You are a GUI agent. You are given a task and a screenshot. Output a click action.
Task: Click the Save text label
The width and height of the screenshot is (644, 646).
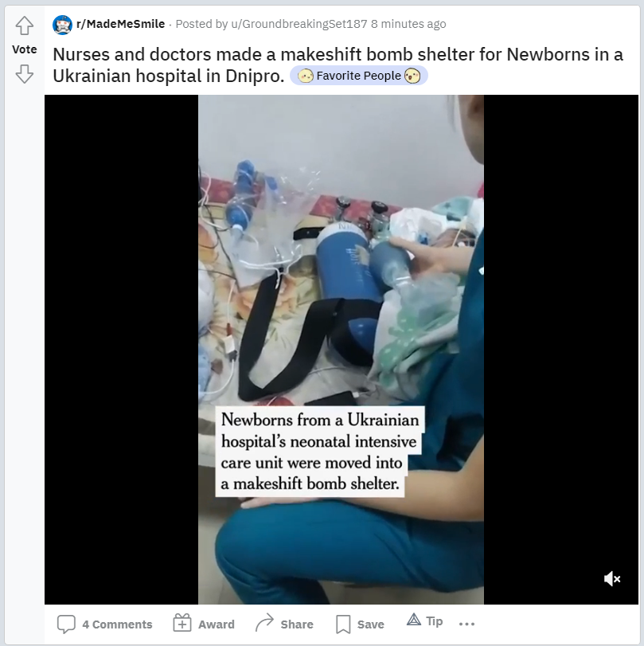coord(371,624)
